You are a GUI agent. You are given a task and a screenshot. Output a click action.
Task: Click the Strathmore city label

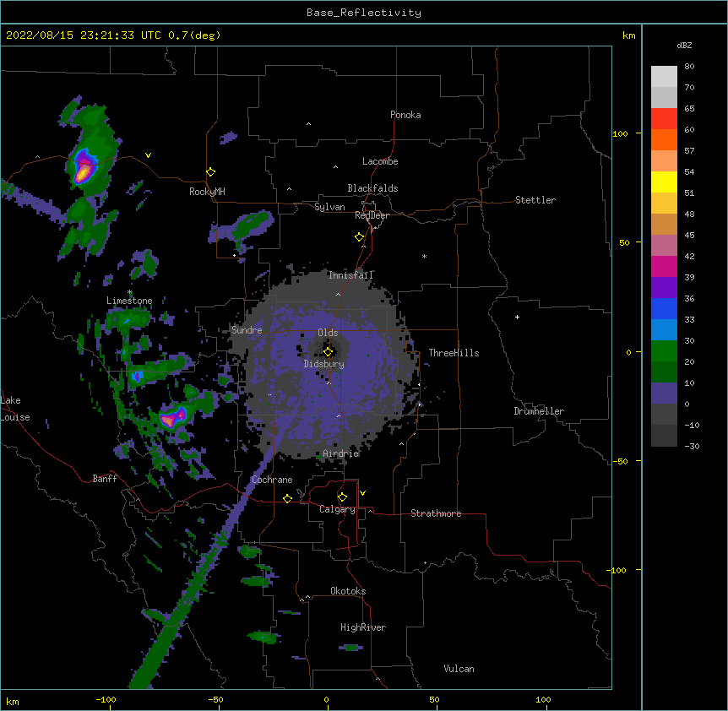pyautogui.click(x=436, y=513)
